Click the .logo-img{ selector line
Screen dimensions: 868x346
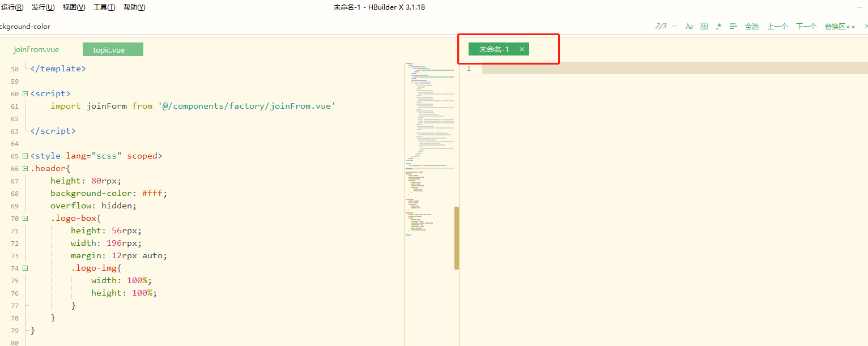96,268
